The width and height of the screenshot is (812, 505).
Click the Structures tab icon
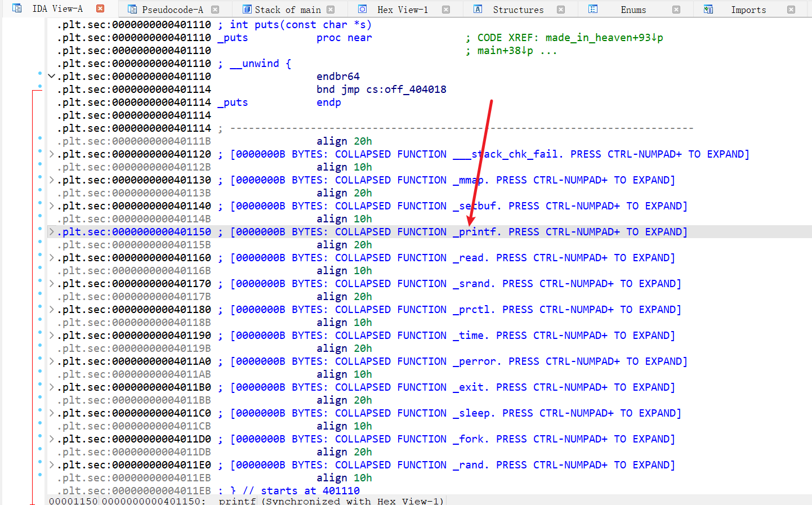coord(478,9)
